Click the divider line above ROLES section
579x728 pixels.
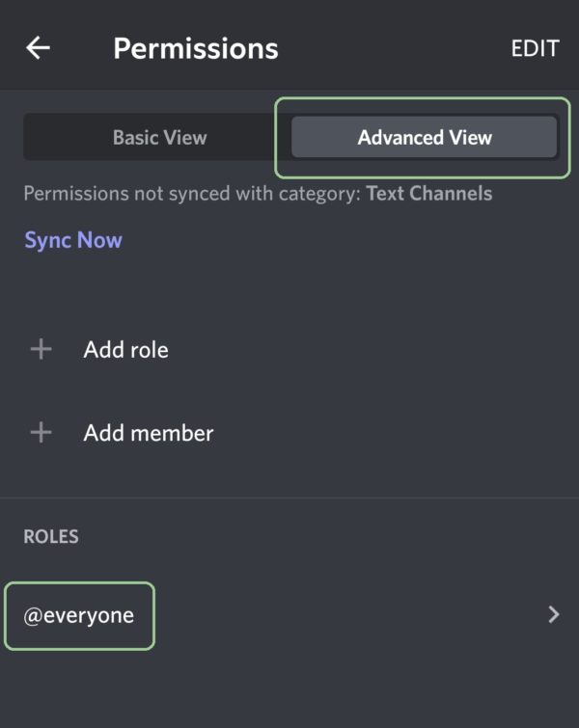(x=289, y=499)
